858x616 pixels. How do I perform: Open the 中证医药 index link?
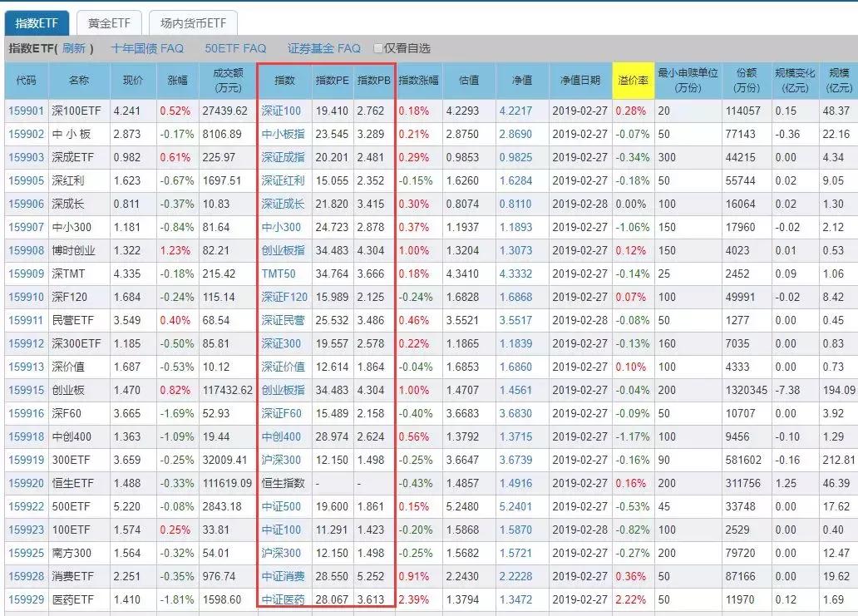click(x=283, y=599)
